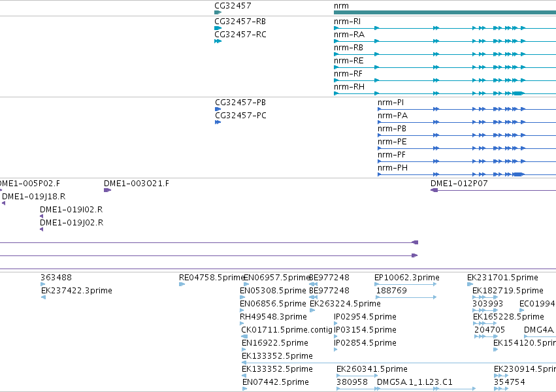Select protein nrm-PH
Viewport: 556px width, 392px height.
393,168
